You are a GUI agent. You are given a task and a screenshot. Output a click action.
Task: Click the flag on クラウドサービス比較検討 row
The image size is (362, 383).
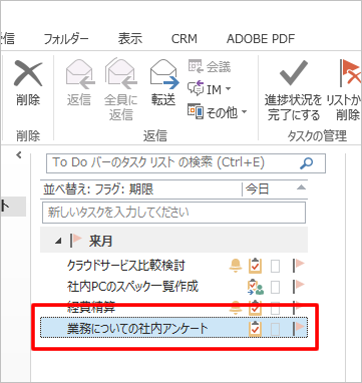click(299, 266)
